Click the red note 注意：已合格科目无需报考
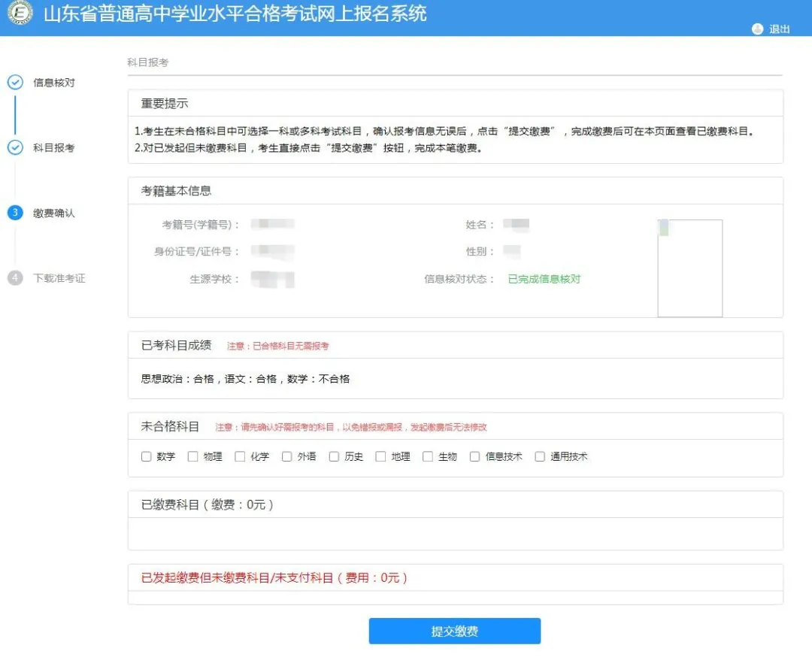 [277, 346]
